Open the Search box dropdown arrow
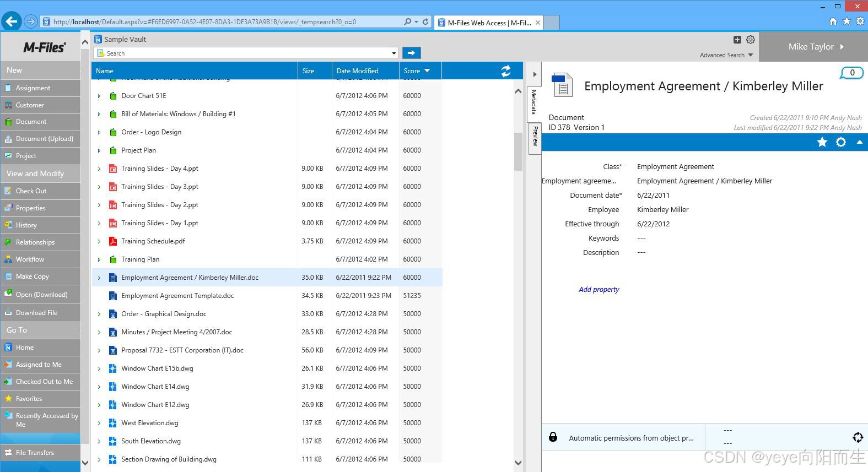Screen dimensions: 868x472 pyautogui.click(x=393, y=53)
